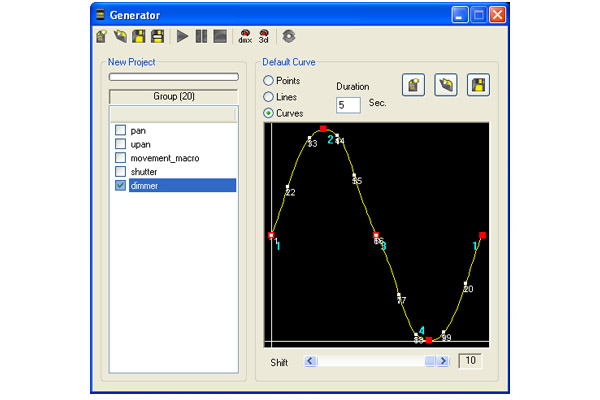
Task: Click the Shift slider left arrow
Action: (310, 361)
